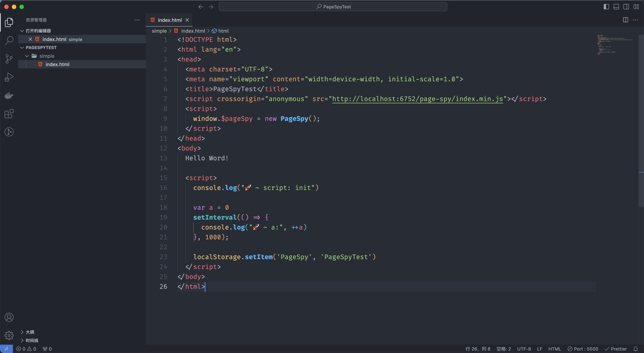Click Prettier status bar item
Screen dimensions: 644x353
(616, 349)
